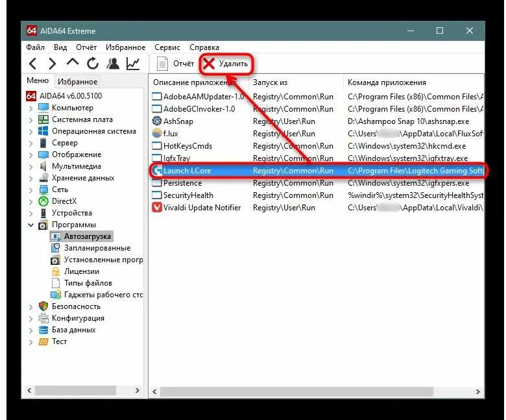Open the Справка menu

tap(204, 47)
